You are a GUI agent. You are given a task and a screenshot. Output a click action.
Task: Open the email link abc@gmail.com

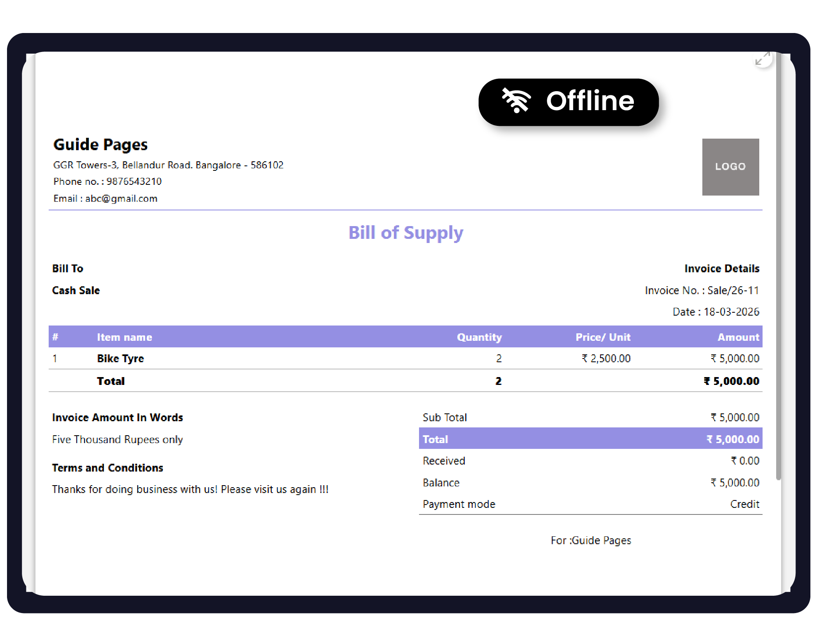click(x=121, y=198)
